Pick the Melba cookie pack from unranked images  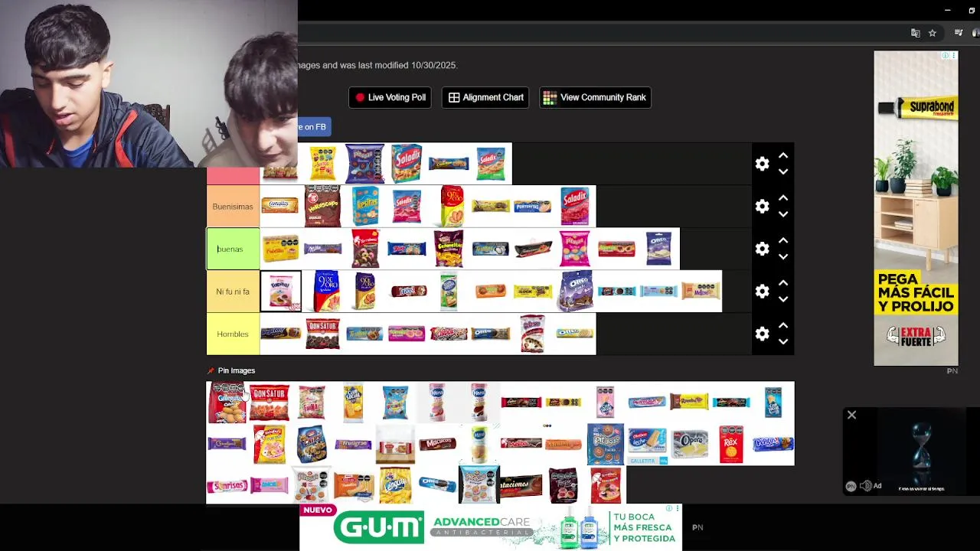pyautogui.click(x=521, y=443)
